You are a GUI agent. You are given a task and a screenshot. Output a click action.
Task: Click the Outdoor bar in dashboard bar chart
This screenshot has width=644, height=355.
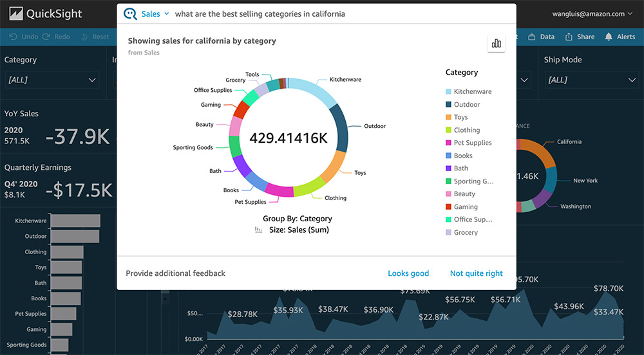click(x=75, y=236)
